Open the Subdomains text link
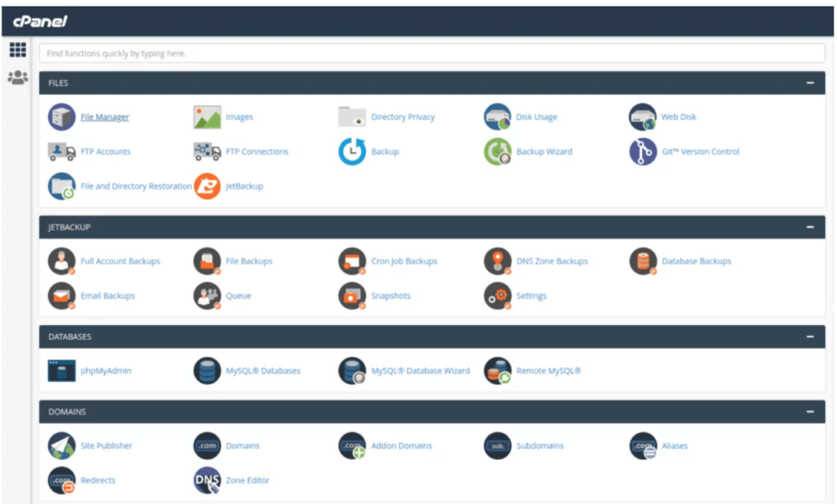 click(539, 446)
